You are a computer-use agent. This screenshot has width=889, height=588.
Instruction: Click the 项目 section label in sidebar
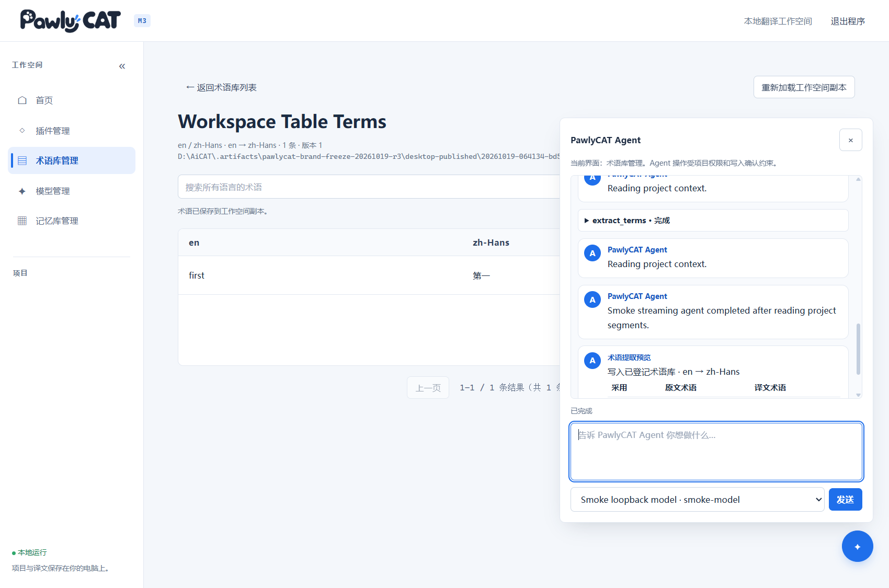tap(20, 273)
